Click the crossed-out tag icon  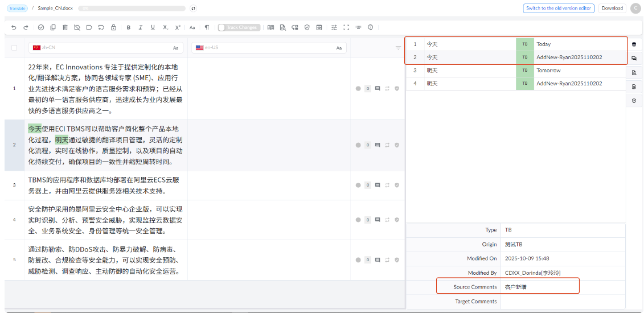[x=77, y=27]
